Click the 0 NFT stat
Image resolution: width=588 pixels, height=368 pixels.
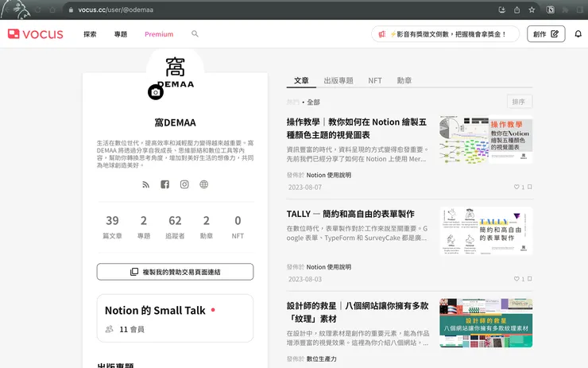click(238, 227)
